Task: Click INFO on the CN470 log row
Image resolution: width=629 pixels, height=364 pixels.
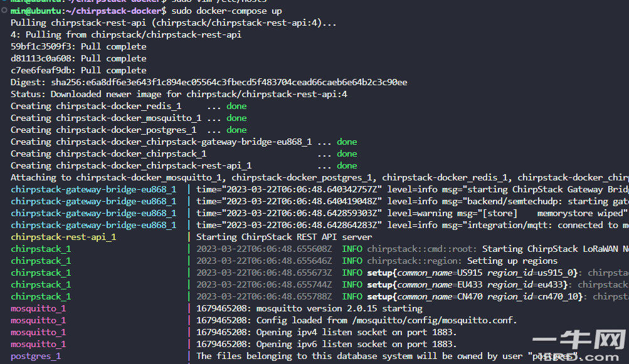Action: (x=352, y=297)
